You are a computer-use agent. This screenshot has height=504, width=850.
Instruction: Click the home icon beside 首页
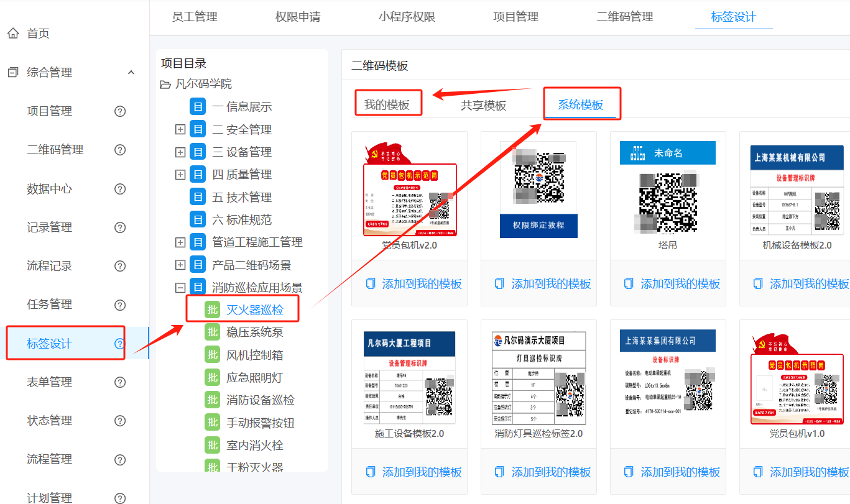click(12, 33)
